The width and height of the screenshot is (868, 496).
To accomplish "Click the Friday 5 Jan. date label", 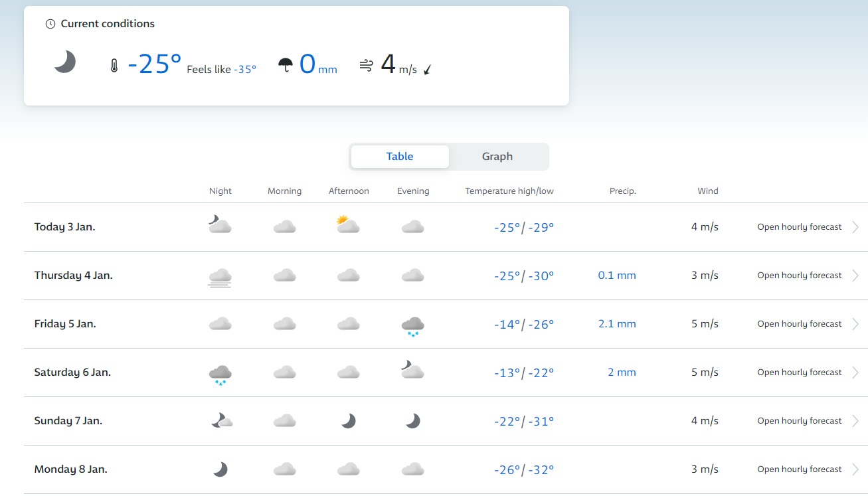I will point(65,324).
